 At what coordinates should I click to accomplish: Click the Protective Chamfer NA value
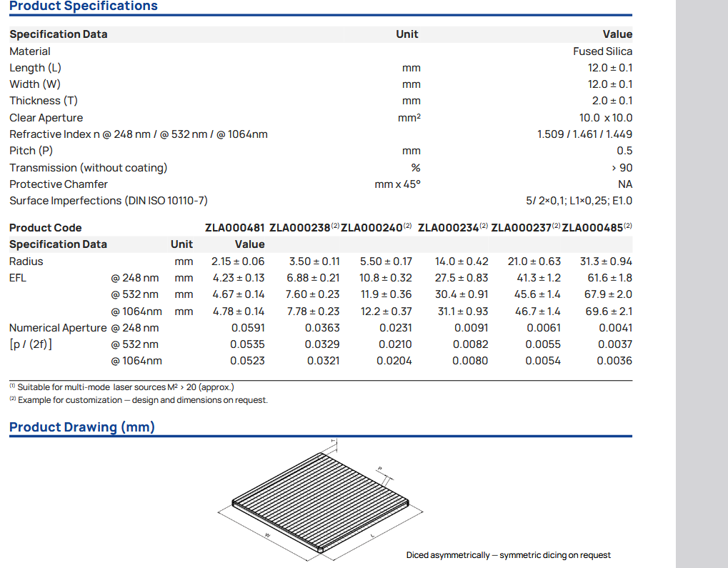pos(624,184)
